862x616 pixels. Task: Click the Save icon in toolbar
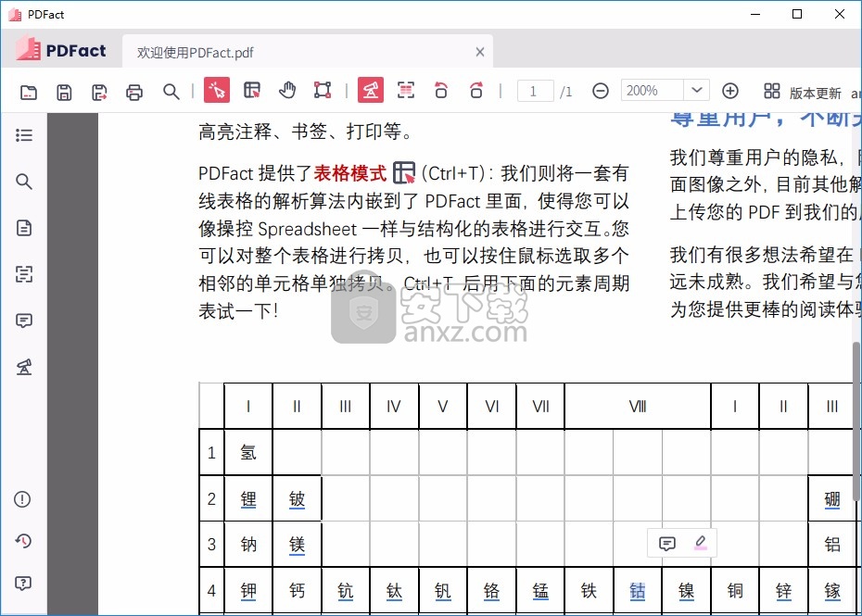click(x=64, y=92)
